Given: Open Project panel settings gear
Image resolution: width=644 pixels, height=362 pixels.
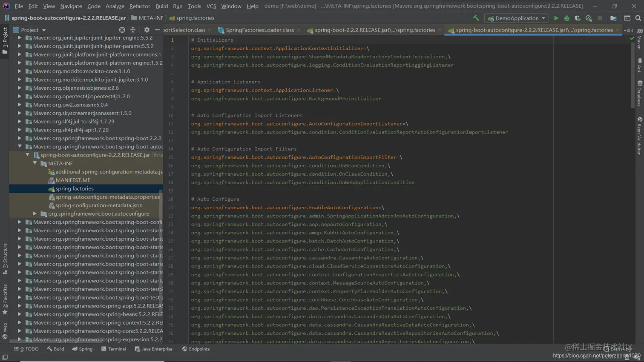Looking at the screenshot, I should click(147, 30).
